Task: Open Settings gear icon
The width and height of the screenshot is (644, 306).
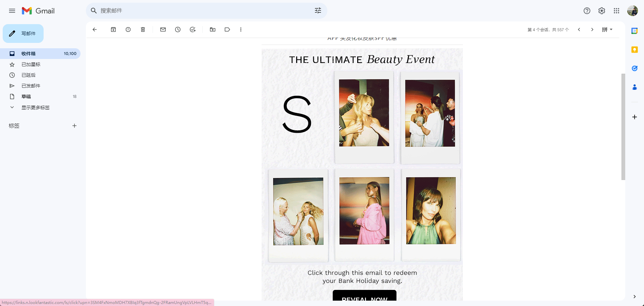Action: (602, 11)
